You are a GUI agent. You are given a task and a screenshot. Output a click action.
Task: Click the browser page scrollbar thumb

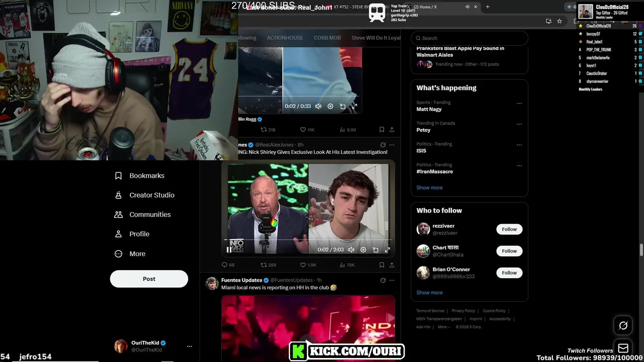tap(641, 250)
